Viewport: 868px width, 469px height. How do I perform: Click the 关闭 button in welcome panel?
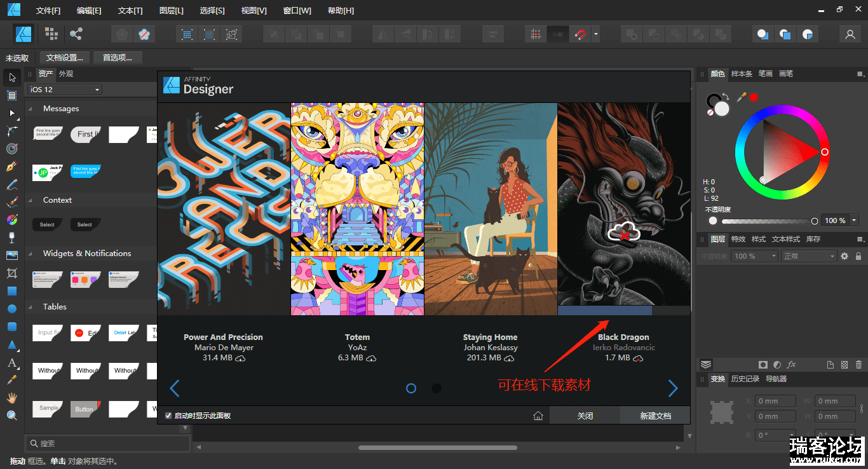click(x=585, y=416)
